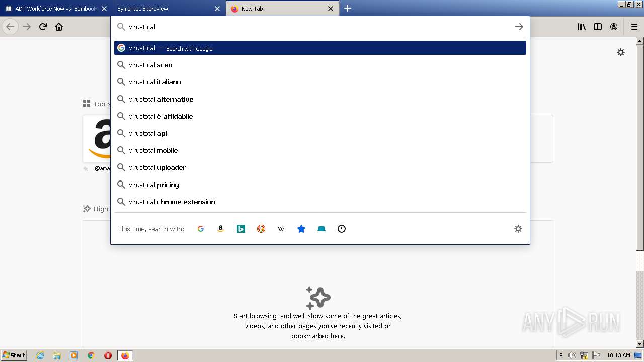This screenshot has width=644, height=362.
Task: Launch Internet Explorer from taskbar
Action: (x=40, y=355)
